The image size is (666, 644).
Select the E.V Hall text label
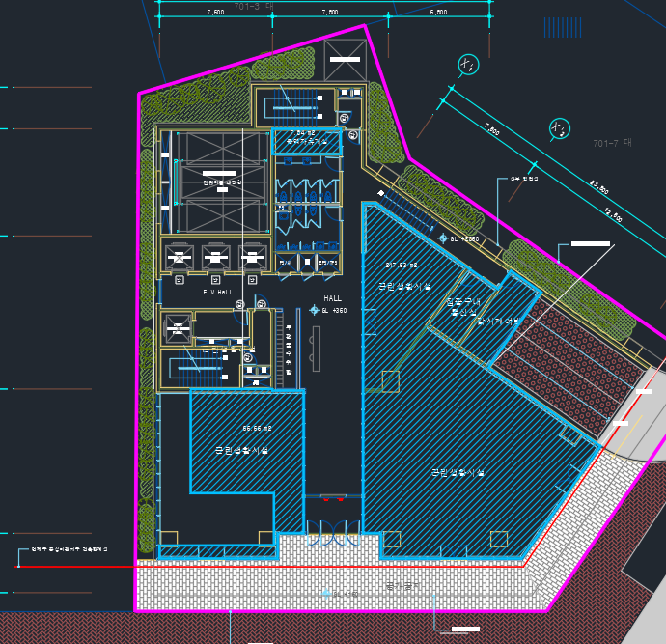(217, 292)
